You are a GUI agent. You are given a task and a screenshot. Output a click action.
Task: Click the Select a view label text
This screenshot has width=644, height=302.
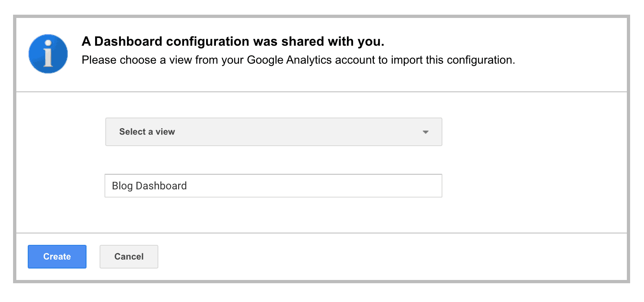point(147,131)
